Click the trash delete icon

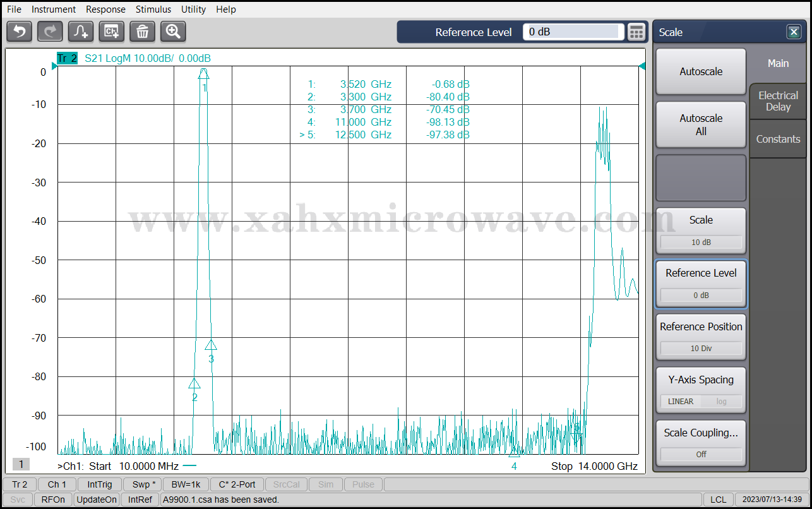143,31
